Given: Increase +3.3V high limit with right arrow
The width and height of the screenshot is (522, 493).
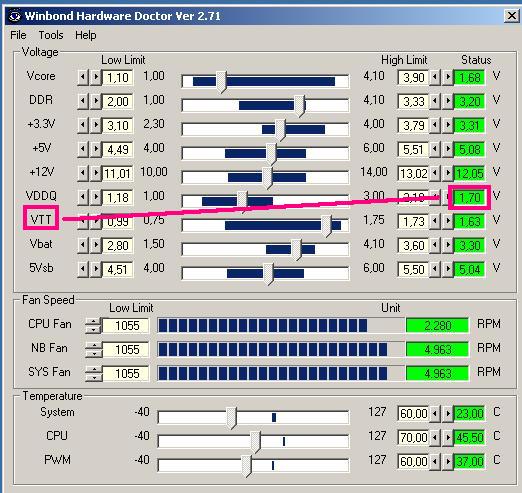Looking at the screenshot, I should [x=448, y=126].
